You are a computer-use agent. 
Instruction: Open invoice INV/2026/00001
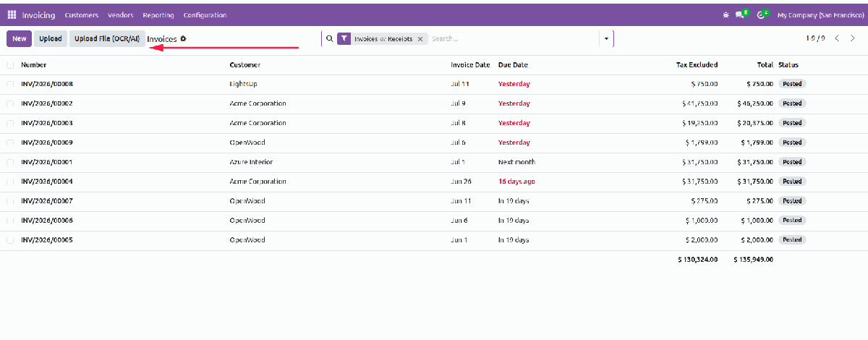point(47,162)
